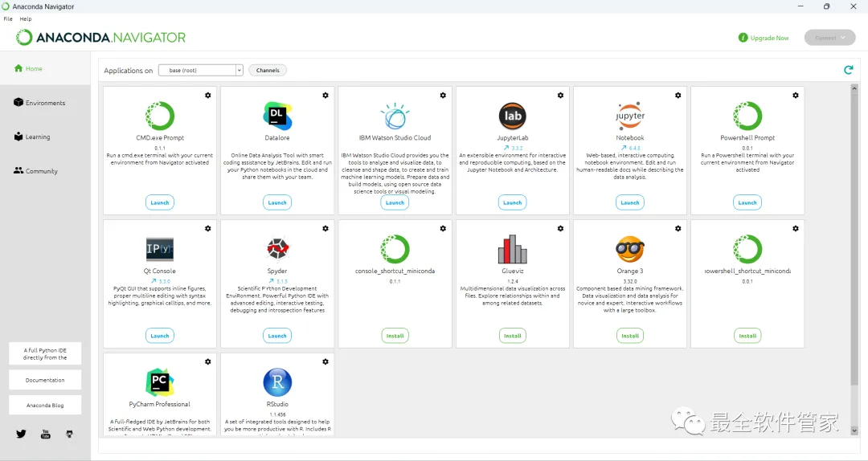
Task: Open gear options on Orange 3 card
Action: [678, 229]
